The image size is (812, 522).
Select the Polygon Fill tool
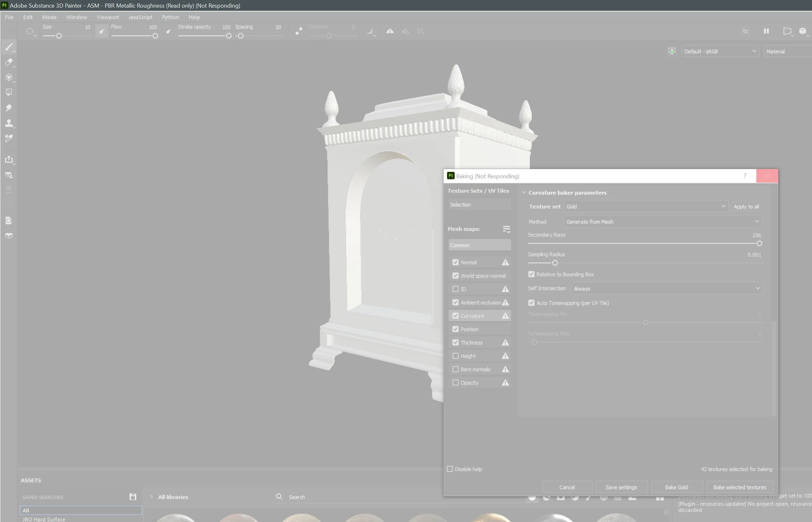coord(9,92)
